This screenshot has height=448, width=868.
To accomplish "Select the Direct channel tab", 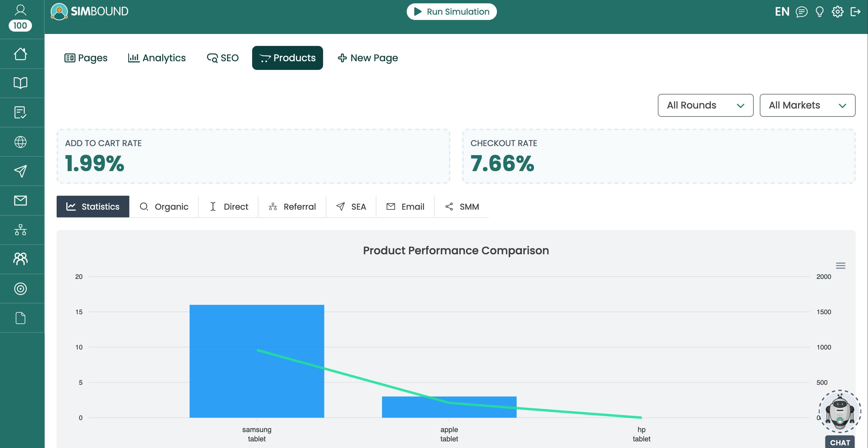I will [x=229, y=207].
